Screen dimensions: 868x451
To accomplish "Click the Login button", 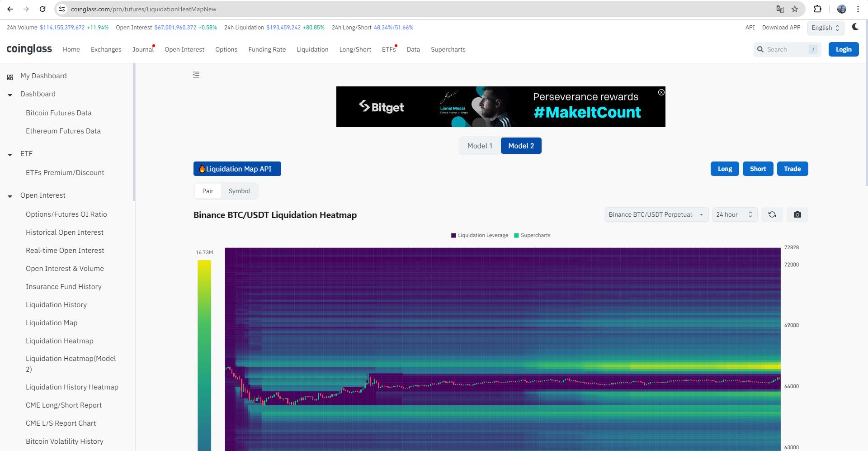I will (x=844, y=49).
